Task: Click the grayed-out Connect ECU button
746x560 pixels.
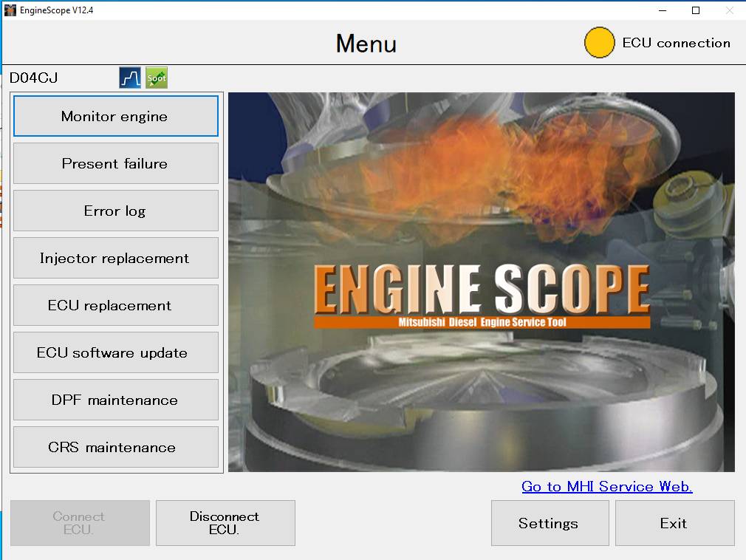Action: click(79, 523)
